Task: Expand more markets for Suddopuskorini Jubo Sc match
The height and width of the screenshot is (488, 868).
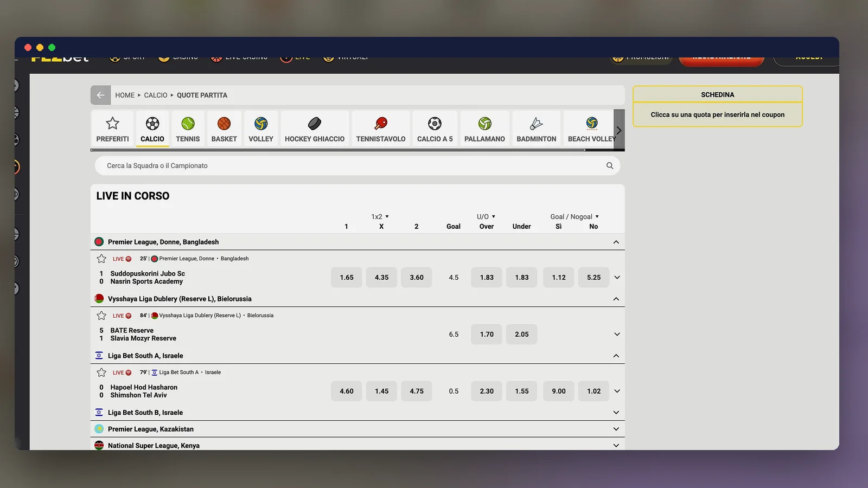Action: [617, 278]
